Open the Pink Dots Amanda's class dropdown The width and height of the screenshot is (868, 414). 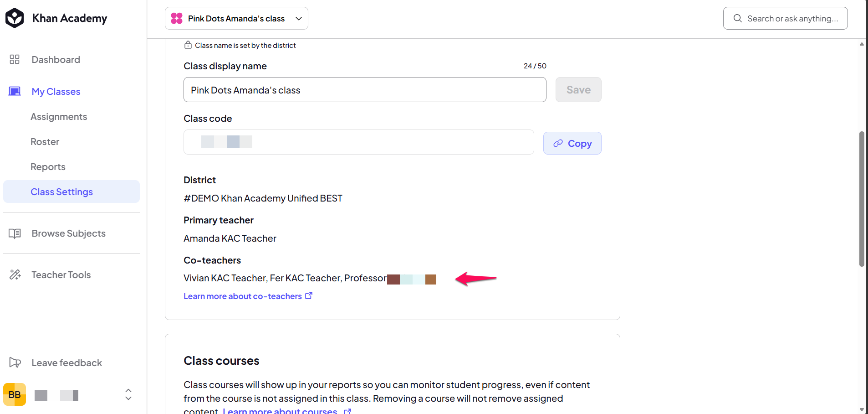click(236, 18)
